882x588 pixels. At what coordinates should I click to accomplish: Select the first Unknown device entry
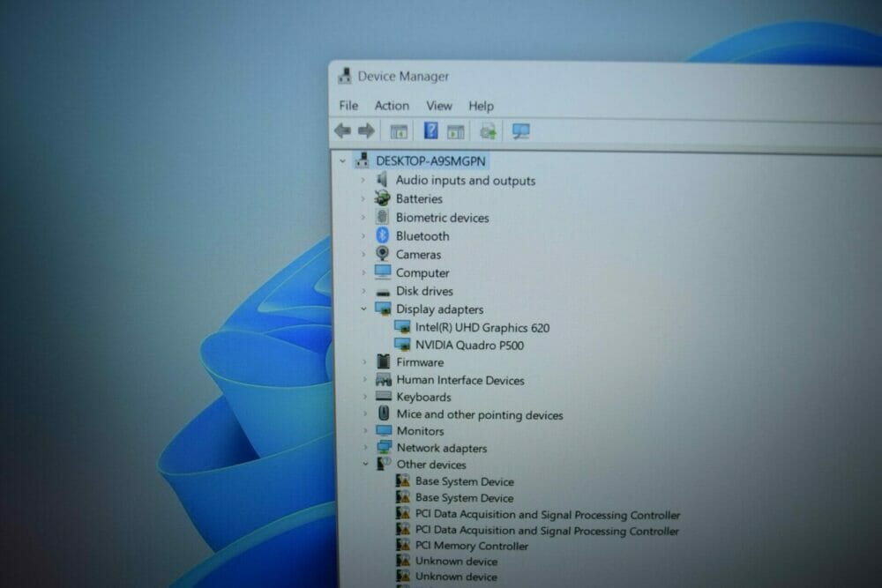tap(456, 561)
